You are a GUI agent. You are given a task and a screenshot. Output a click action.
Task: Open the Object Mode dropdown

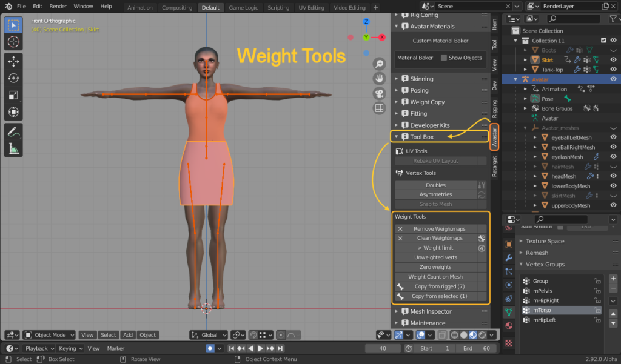click(49, 334)
